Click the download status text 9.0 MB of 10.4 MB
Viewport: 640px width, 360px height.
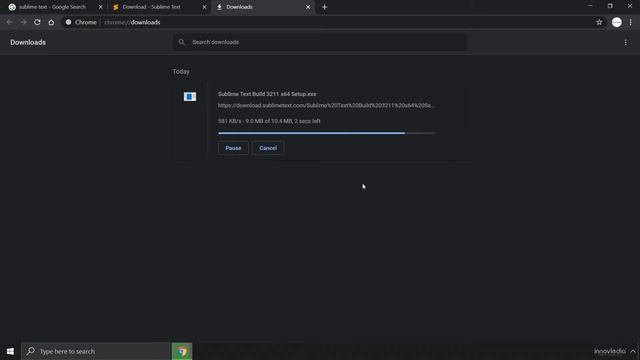(x=269, y=121)
